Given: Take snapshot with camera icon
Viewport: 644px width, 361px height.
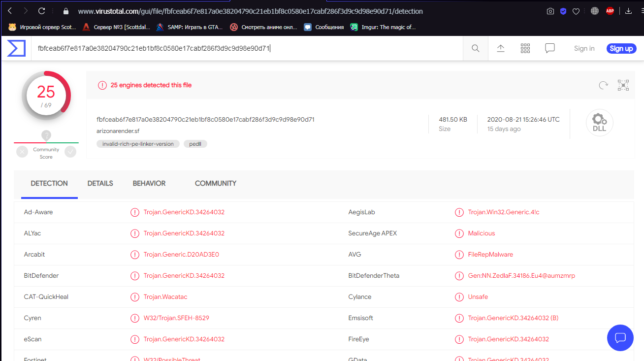Looking at the screenshot, I should (x=550, y=11).
